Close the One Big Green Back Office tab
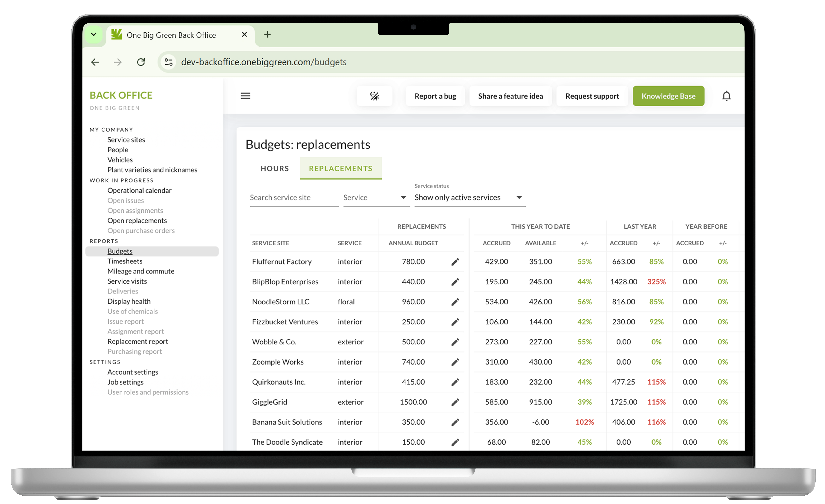Image resolution: width=825 pixels, height=504 pixels. [244, 34]
